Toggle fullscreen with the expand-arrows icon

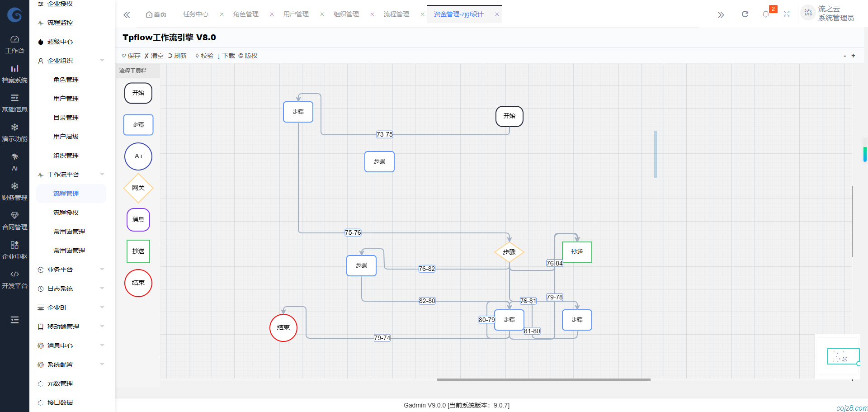click(x=787, y=14)
